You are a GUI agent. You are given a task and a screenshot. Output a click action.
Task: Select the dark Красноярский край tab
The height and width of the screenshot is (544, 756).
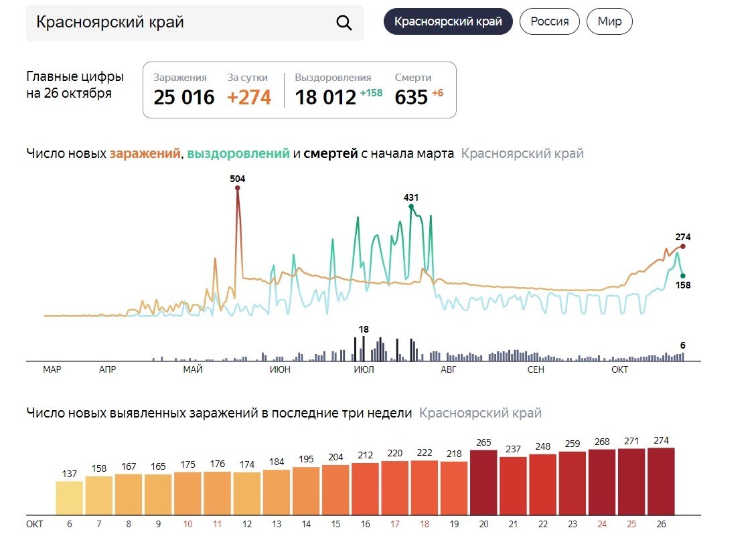447,21
